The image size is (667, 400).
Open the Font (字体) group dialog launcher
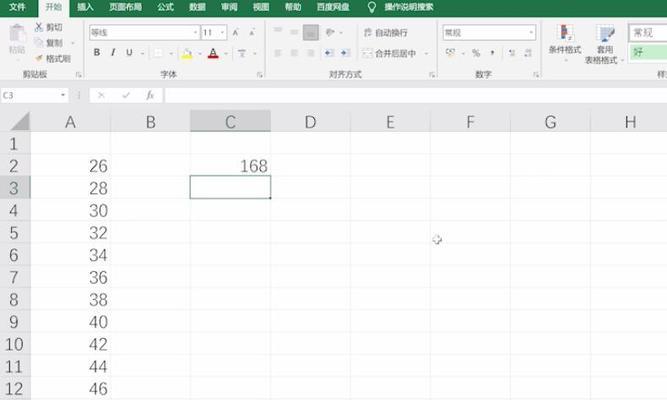pos(259,75)
